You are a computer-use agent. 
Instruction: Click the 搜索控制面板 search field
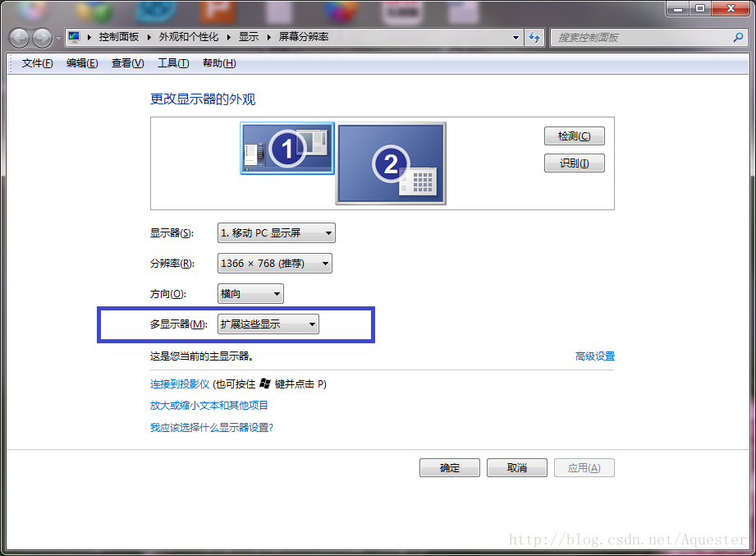pyautogui.click(x=649, y=37)
